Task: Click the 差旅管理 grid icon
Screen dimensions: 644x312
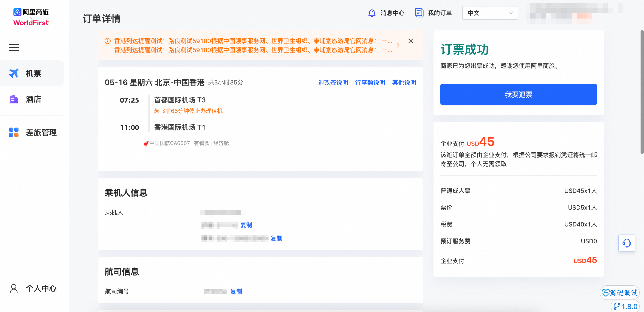Action: click(14, 132)
